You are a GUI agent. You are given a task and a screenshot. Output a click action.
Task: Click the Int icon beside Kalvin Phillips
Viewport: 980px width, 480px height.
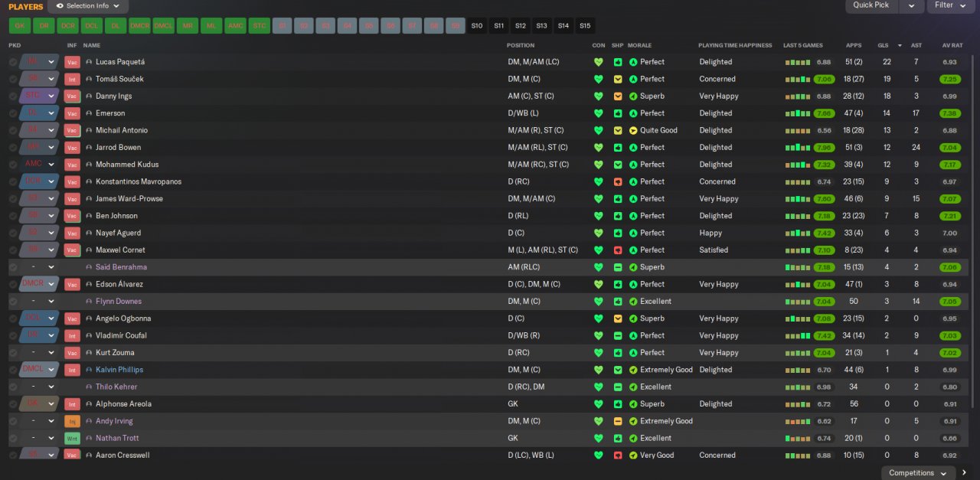pos(73,370)
